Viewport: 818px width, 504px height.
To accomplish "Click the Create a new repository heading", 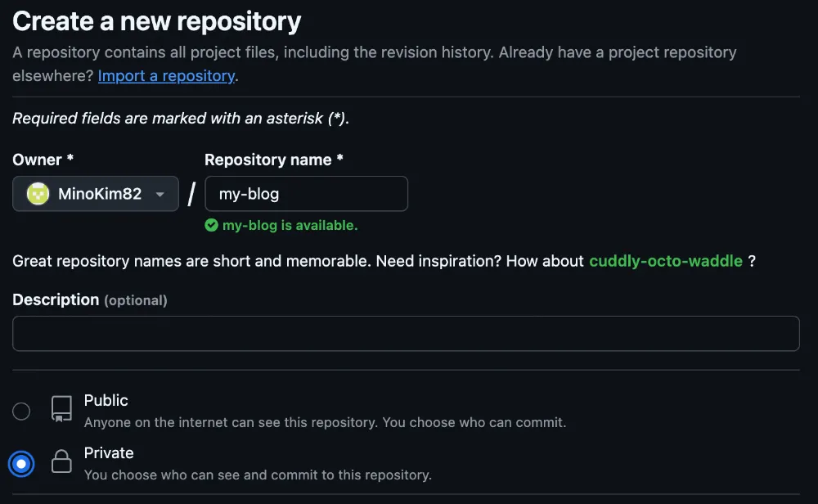I will (x=156, y=21).
